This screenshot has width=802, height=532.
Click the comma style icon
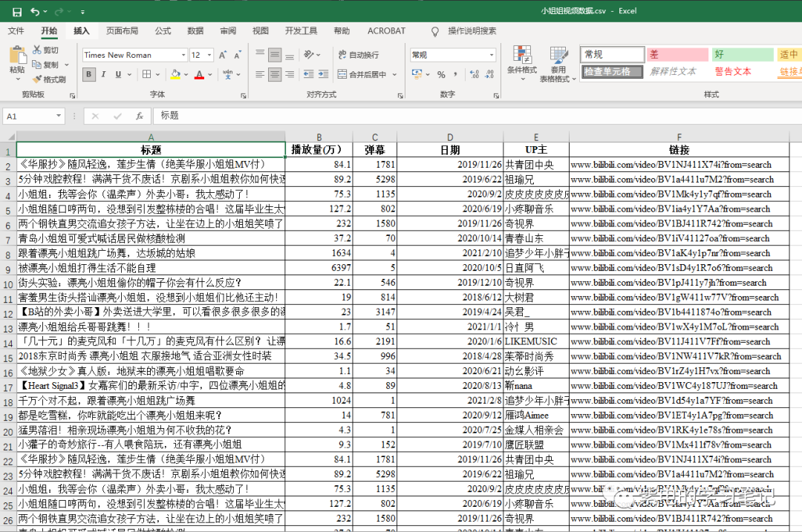[455, 75]
